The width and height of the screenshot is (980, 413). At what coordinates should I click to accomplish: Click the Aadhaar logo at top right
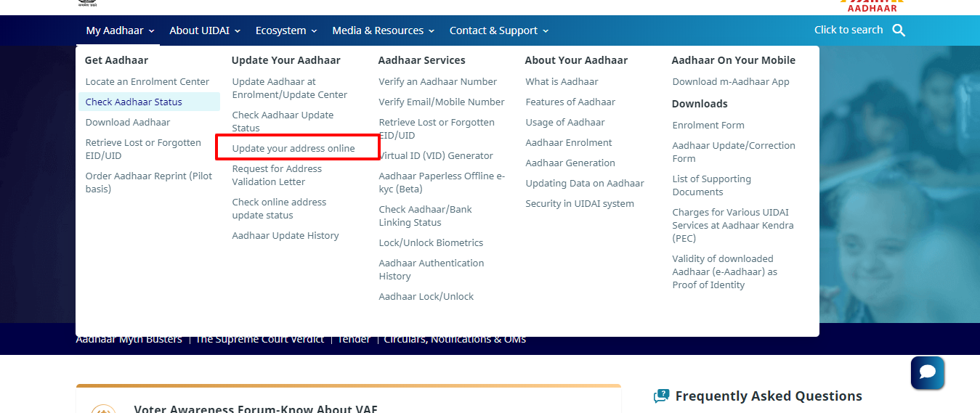tap(872, 6)
